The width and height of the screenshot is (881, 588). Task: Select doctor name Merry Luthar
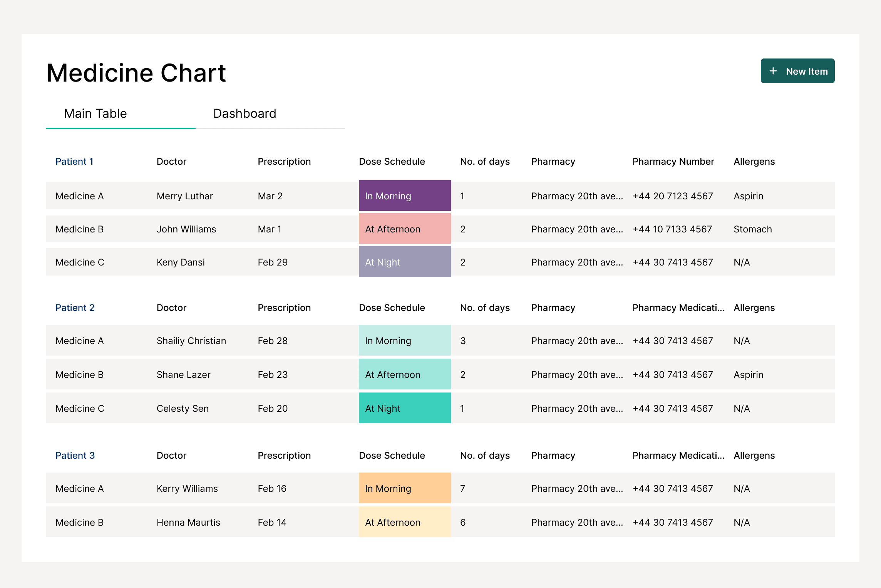[184, 196]
